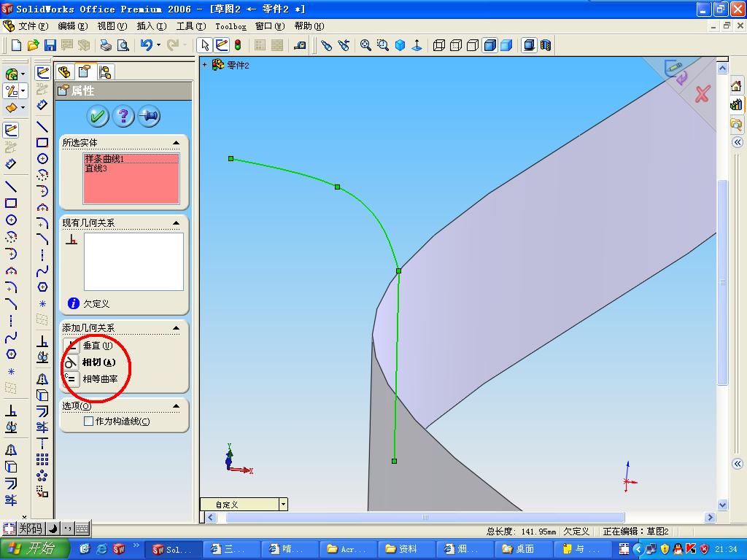This screenshot has height=560, width=747.
Task: Open the Windows 开始 start button
Action: pos(35,549)
